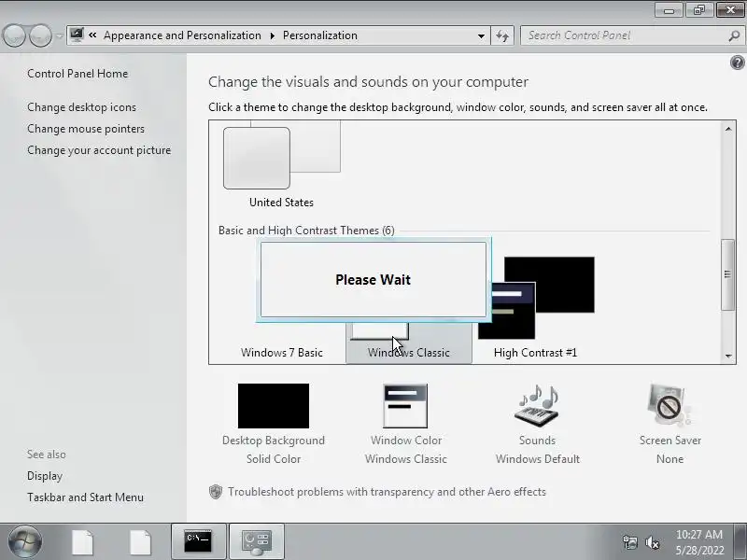This screenshot has width=747, height=560.
Task: Select the Windows 7 Basic theme
Action: (282, 353)
